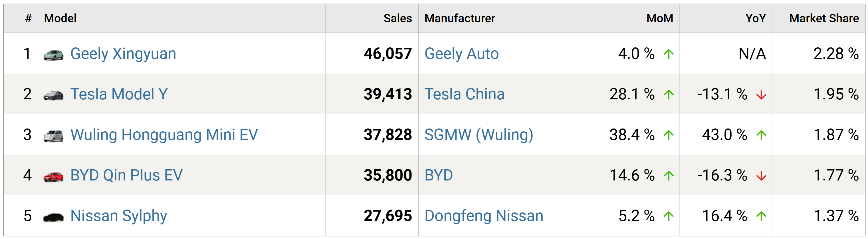This screenshot has height=239, width=868.
Task: Open Wuling Hongguang Mini EV model page
Action: tap(164, 134)
